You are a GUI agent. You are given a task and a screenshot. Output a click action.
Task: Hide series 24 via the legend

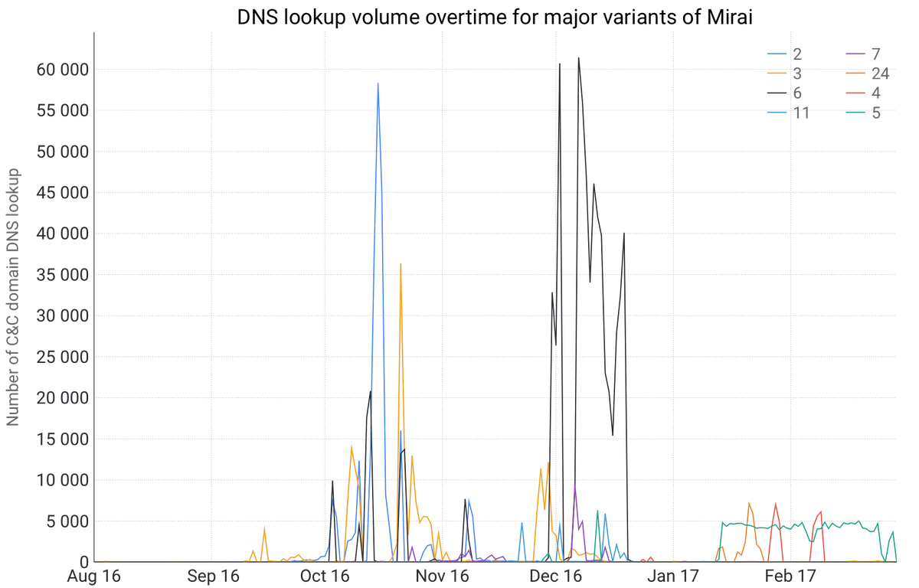point(878,73)
